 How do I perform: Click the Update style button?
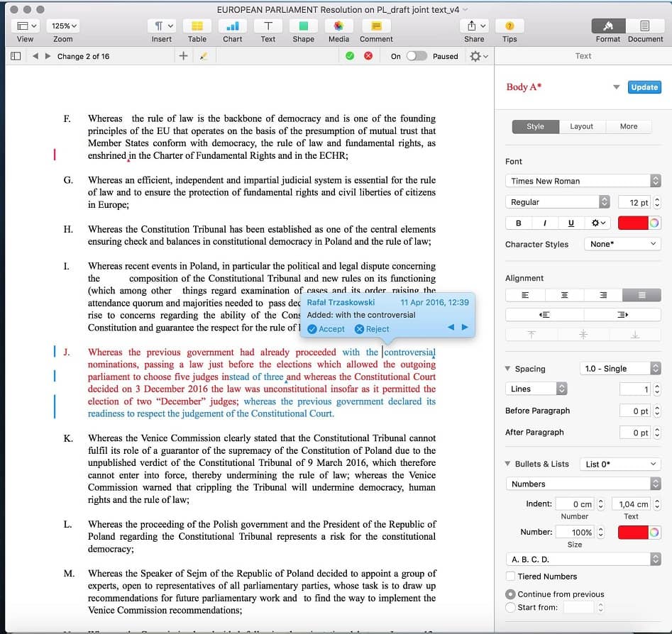point(644,87)
